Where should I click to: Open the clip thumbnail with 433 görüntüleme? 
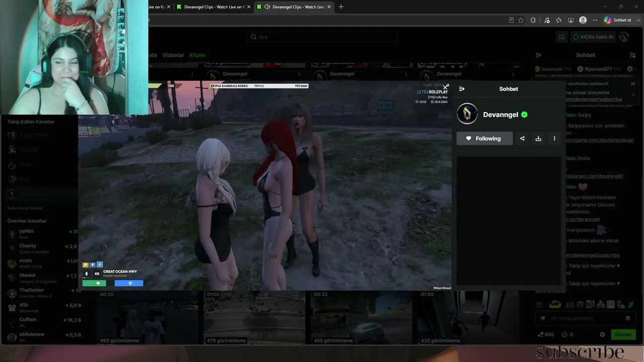click(x=468, y=317)
